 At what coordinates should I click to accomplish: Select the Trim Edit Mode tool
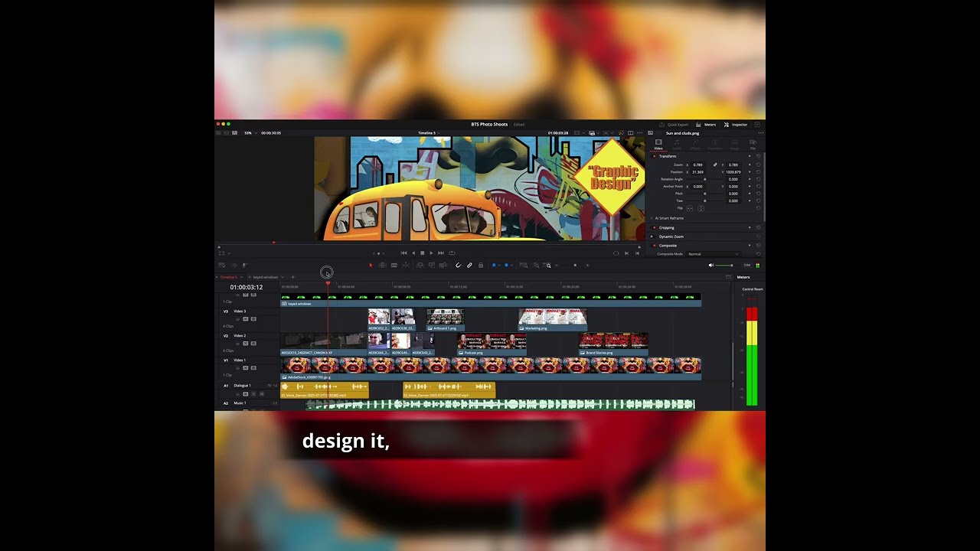click(x=382, y=265)
